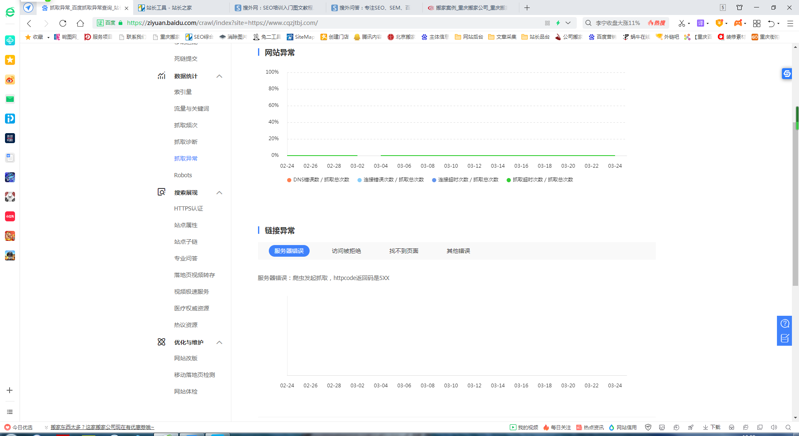Viewport: 799px width, 436px height.
Task: Toggle the 抓取超时次数 legend series
Action: coord(540,180)
